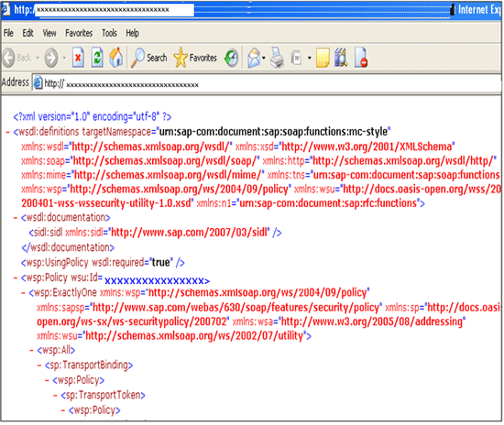Collapse the wsp:ExactlyOne node
The height and width of the screenshot is (425, 504).
point(23,293)
